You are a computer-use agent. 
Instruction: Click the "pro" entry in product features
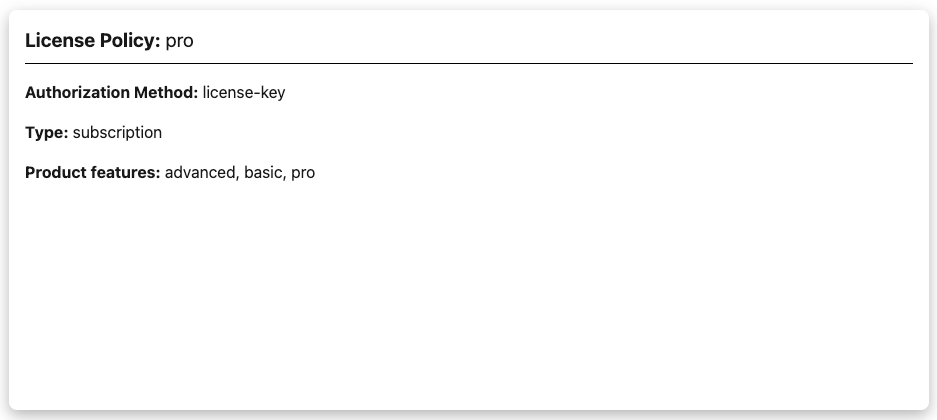point(303,174)
